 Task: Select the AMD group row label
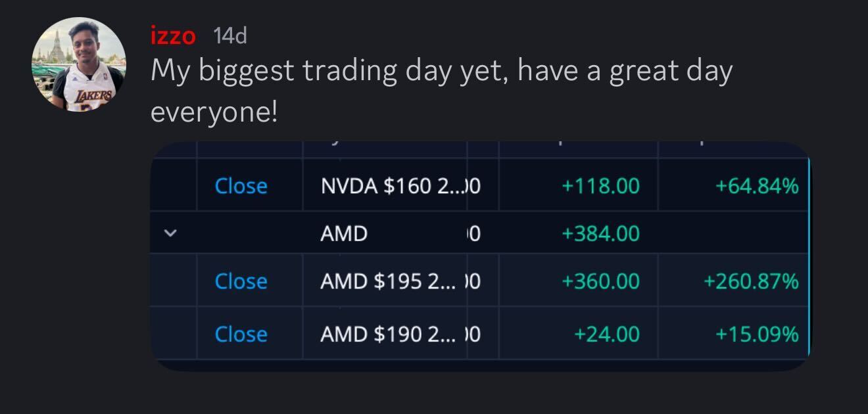pos(344,233)
